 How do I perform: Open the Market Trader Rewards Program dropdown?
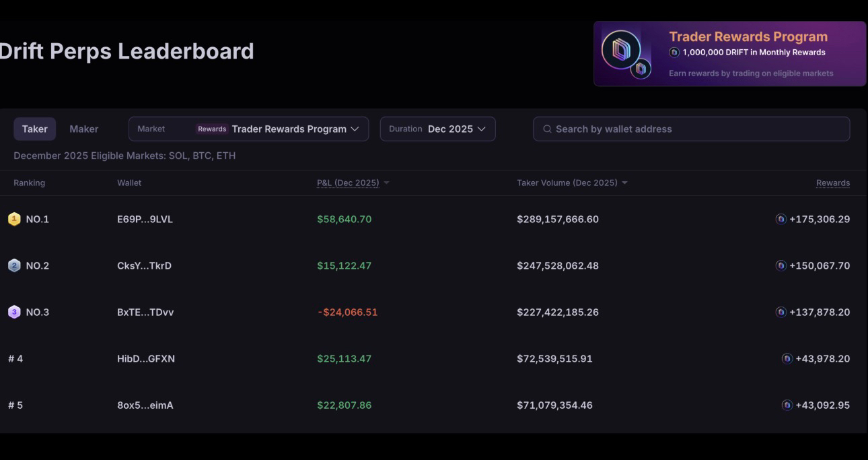[x=248, y=129]
